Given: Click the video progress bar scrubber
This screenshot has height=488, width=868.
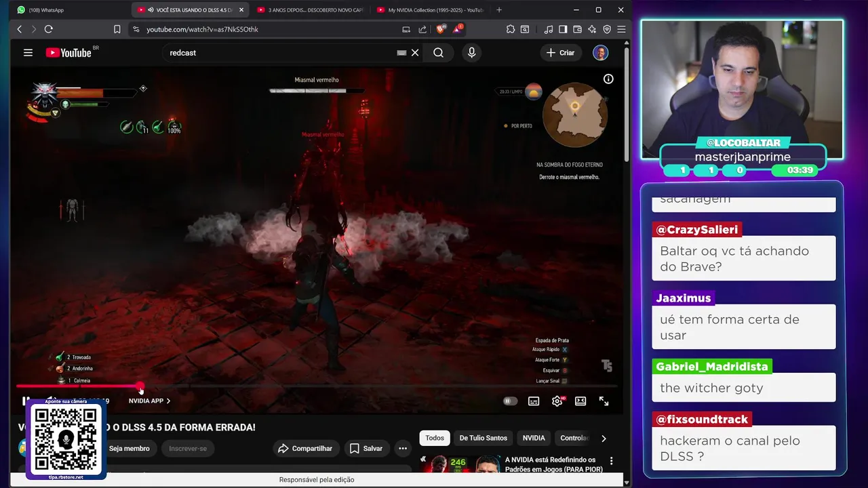Looking at the screenshot, I should pos(140,387).
